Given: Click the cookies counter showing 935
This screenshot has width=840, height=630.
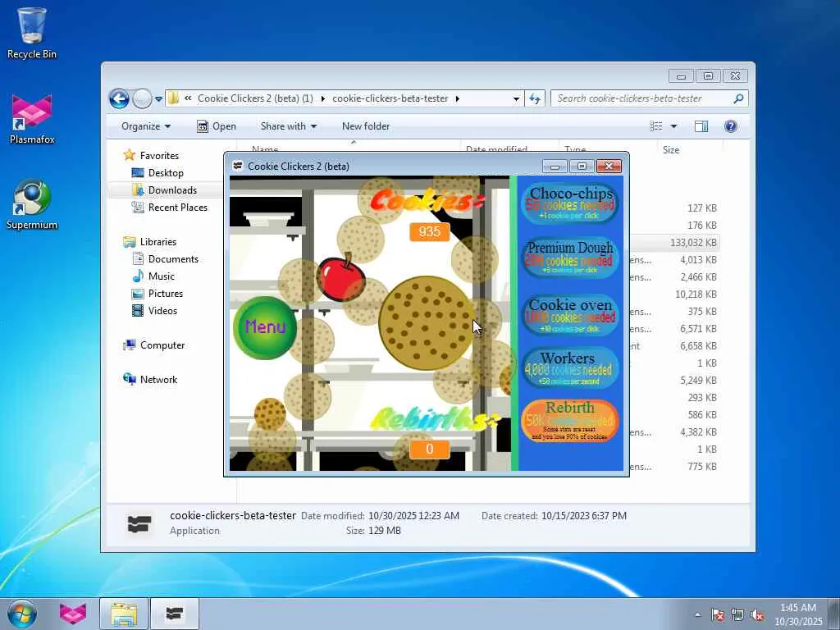Looking at the screenshot, I should [430, 231].
